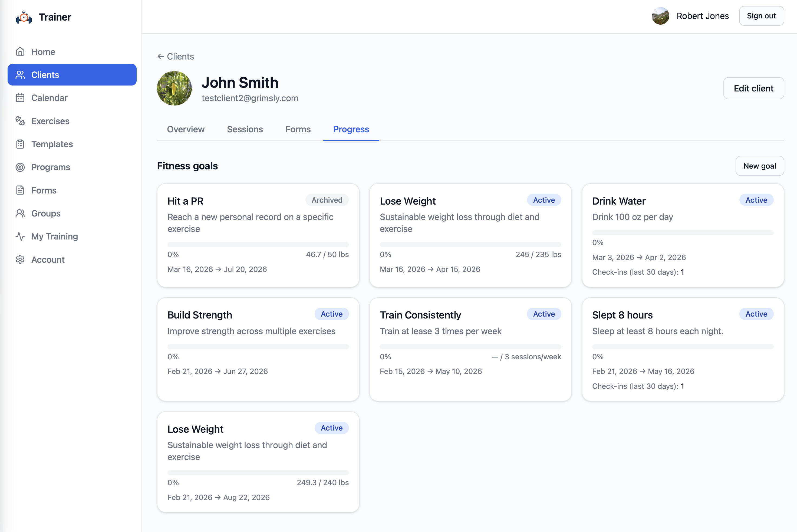Click the New goal button
This screenshot has width=797, height=532.
759,166
